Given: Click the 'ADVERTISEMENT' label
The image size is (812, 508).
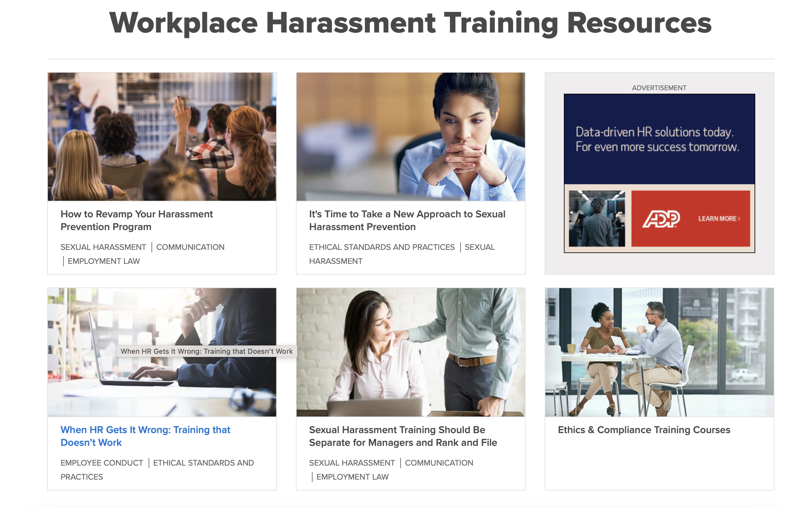Looking at the screenshot, I should tap(659, 88).
